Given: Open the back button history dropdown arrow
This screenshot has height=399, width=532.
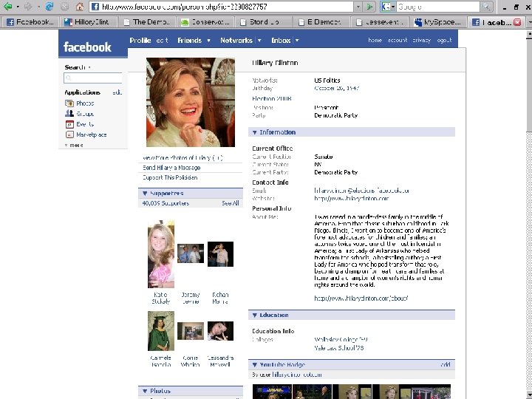Looking at the screenshot, I should [x=18, y=7].
